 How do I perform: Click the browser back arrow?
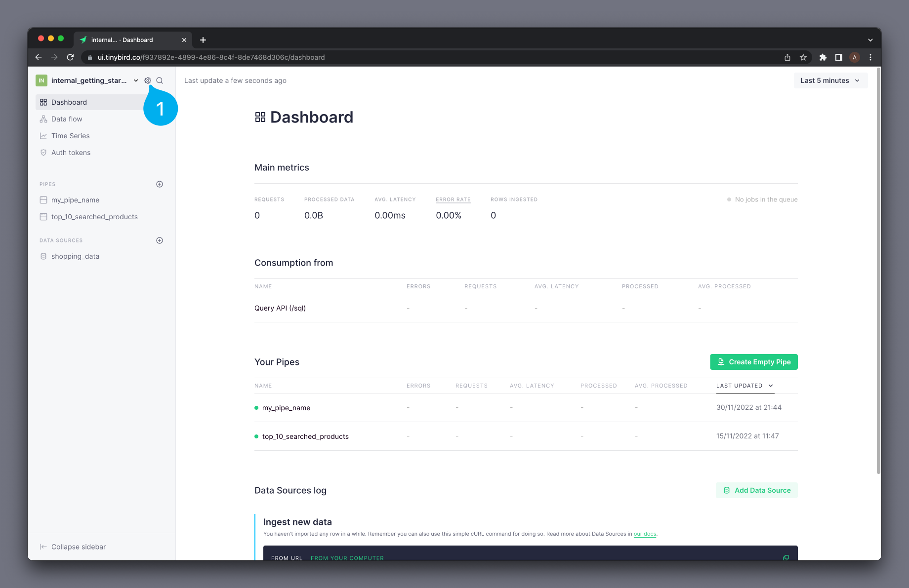(x=39, y=57)
